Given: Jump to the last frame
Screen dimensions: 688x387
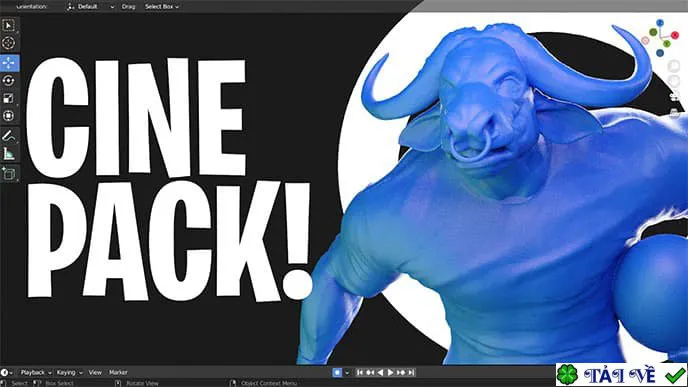Looking at the screenshot, I should click(x=411, y=373).
